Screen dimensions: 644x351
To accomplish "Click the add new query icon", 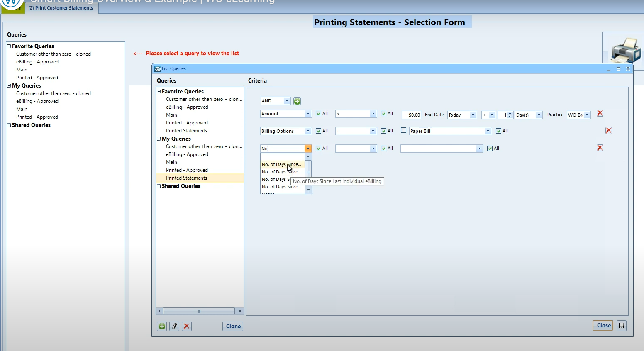I will (162, 326).
